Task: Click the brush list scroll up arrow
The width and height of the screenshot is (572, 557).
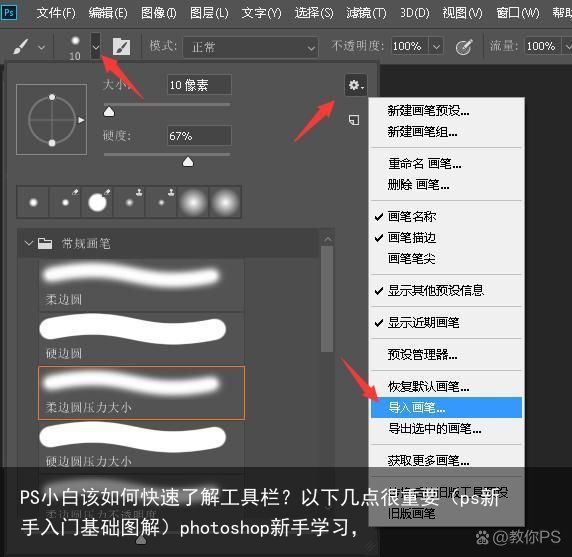Action: click(328, 239)
